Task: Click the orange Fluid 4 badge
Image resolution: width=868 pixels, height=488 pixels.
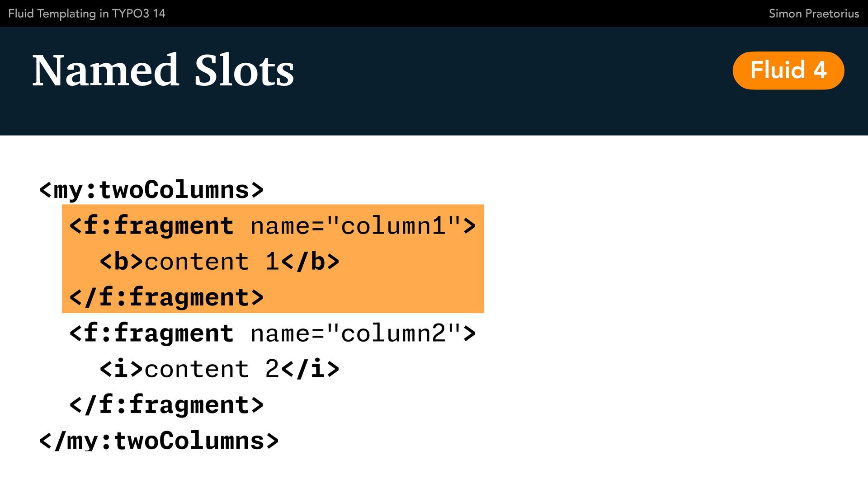Action: 788,70
